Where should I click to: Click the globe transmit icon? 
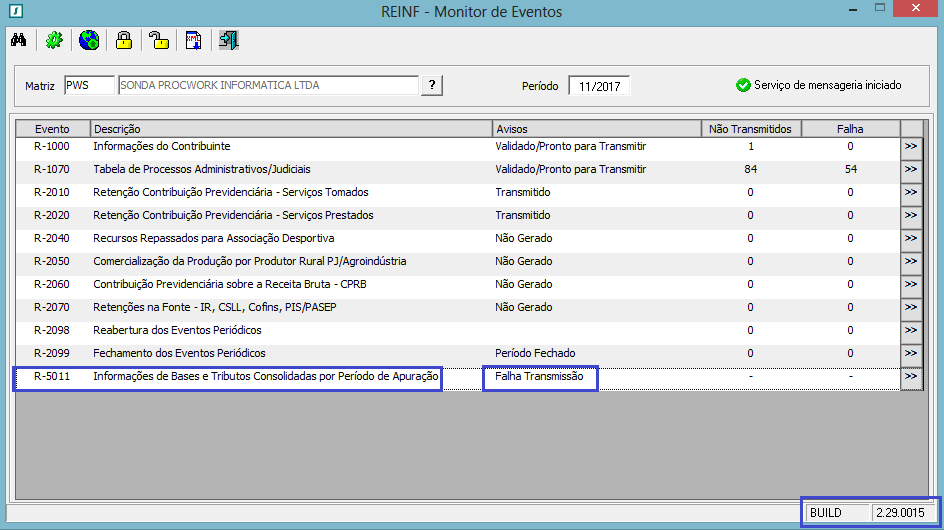[x=89, y=40]
